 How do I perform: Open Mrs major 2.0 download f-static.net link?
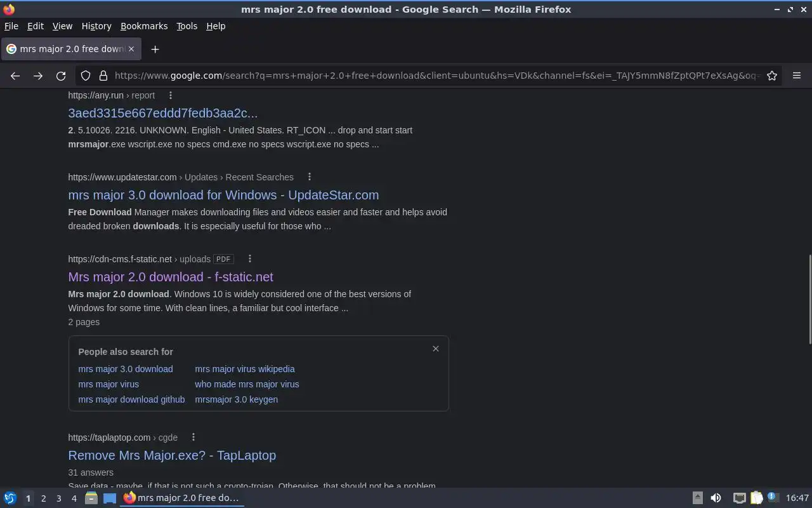(x=171, y=277)
